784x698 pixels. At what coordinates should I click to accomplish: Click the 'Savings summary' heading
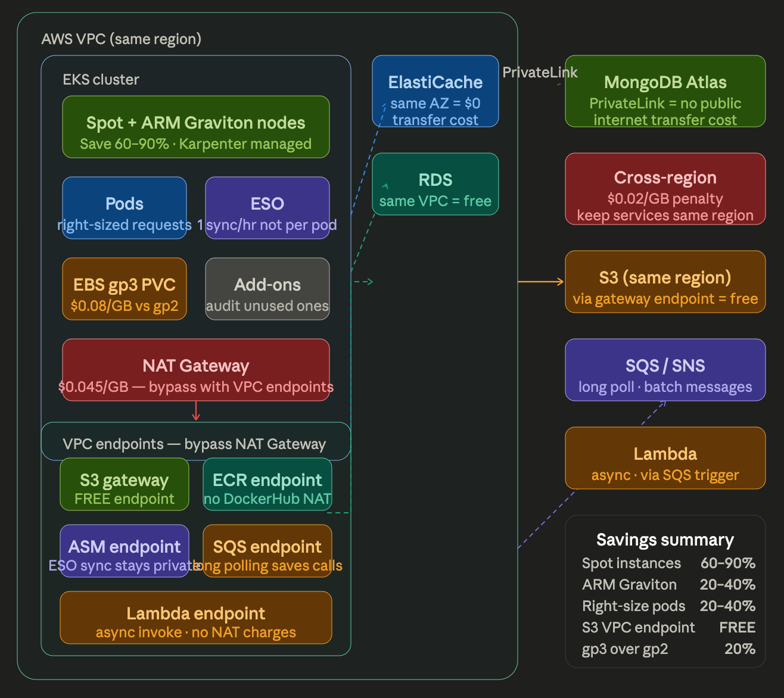(665, 540)
